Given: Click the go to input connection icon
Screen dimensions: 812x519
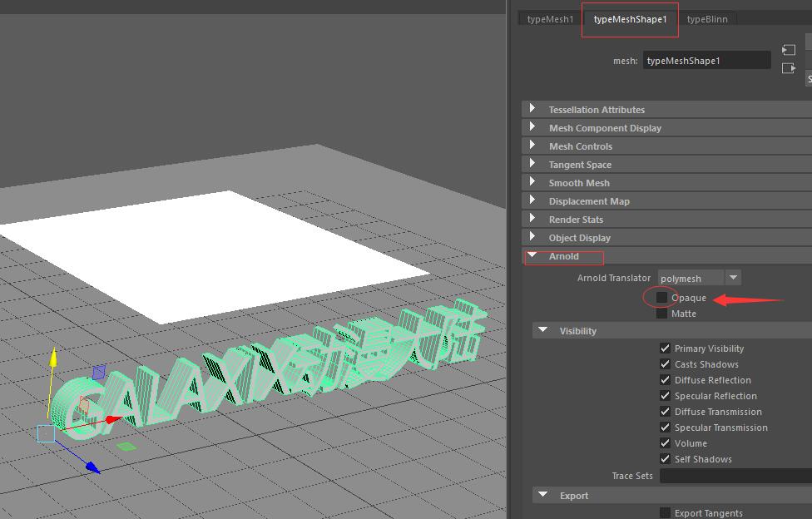Looking at the screenshot, I should (788, 50).
